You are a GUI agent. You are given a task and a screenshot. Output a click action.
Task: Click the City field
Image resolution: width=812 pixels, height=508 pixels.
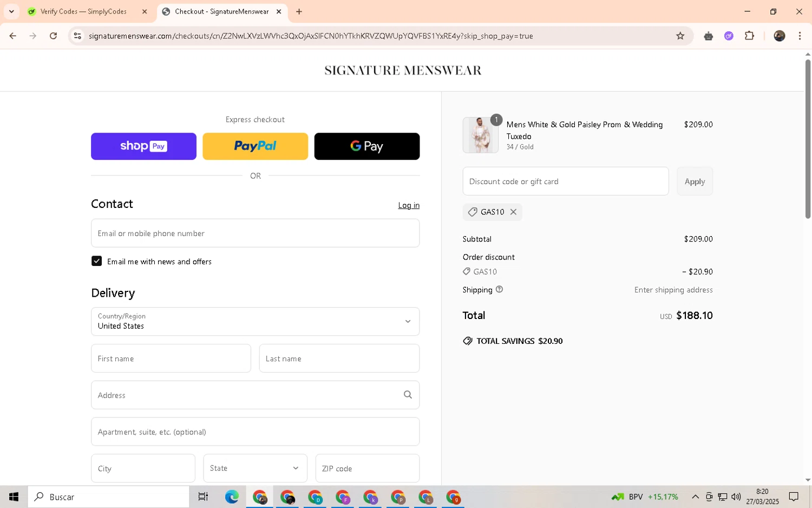pos(143,468)
